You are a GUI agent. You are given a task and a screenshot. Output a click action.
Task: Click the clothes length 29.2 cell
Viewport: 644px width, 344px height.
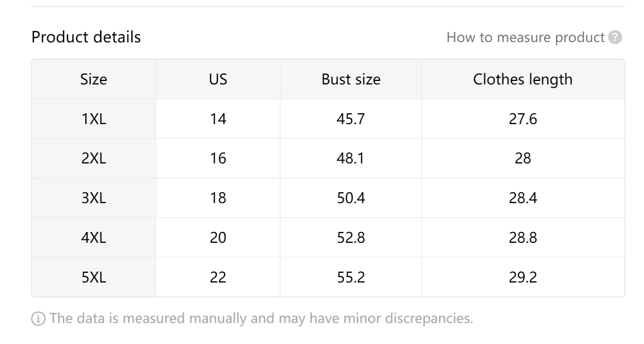tap(523, 277)
